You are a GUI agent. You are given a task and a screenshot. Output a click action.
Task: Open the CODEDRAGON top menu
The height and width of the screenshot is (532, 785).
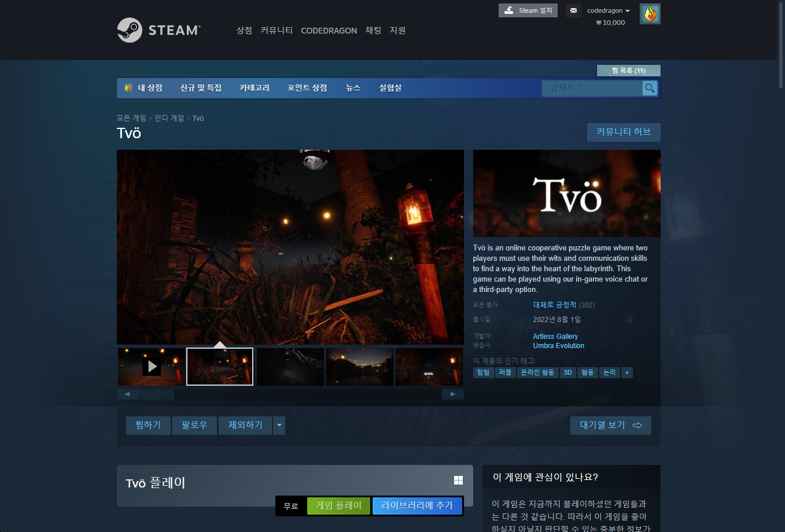pyautogui.click(x=329, y=31)
